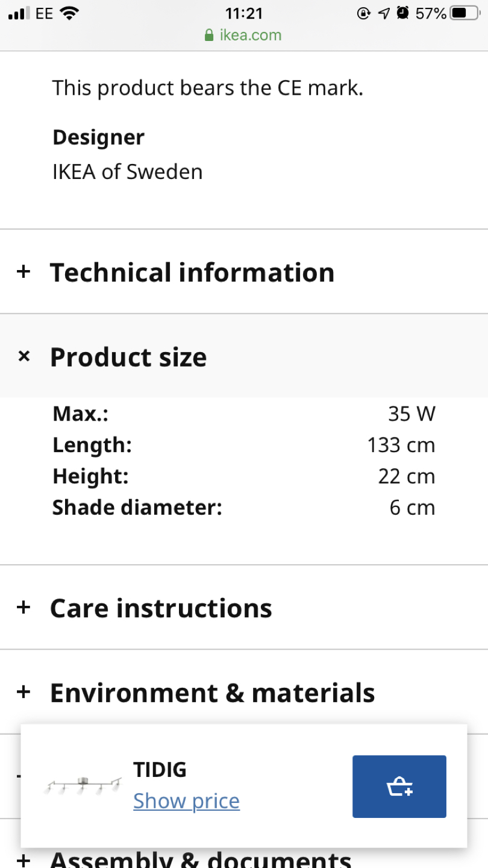Image resolution: width=488 pixels, height=868 pixels.
Task: Tap the alarm clock status icon
Action: pyautogui.click(x=403, y=13)
